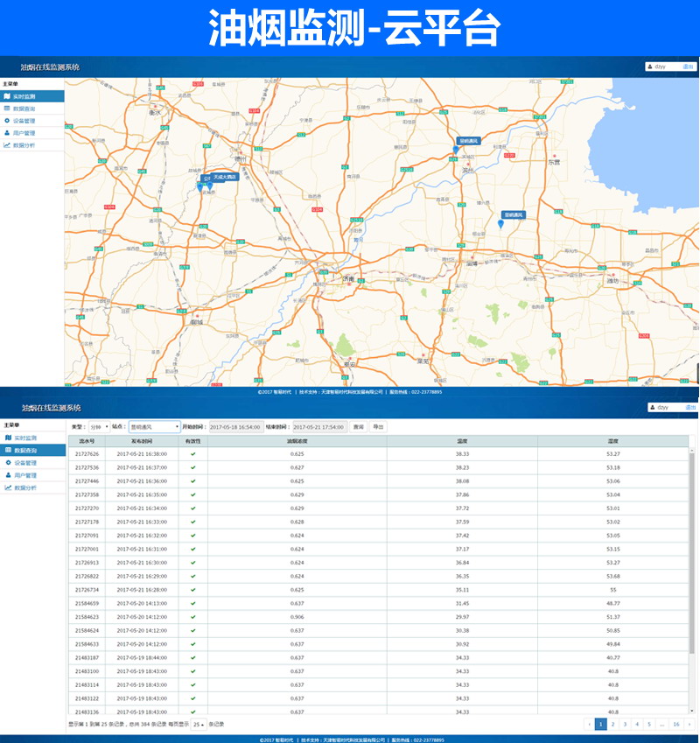The height and width of the screenshot is (743, 700).
Task: Jump to page 16 in pagination
Action: (x=675, y=725)
